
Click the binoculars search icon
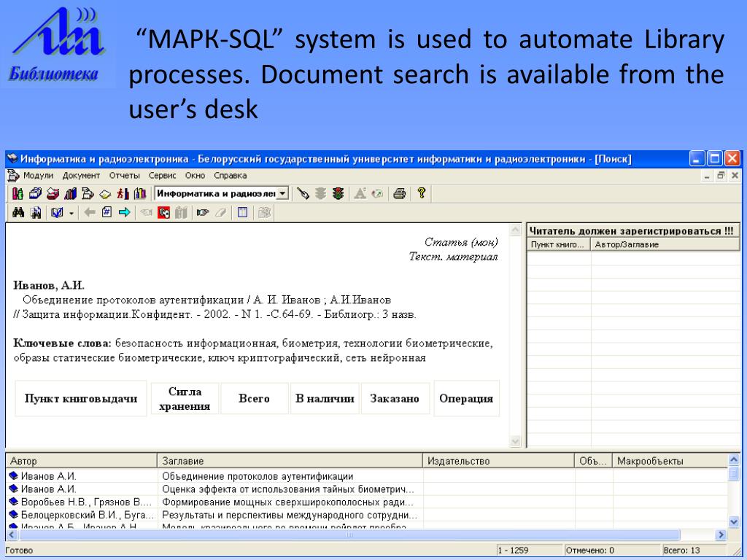coord(18,213)
